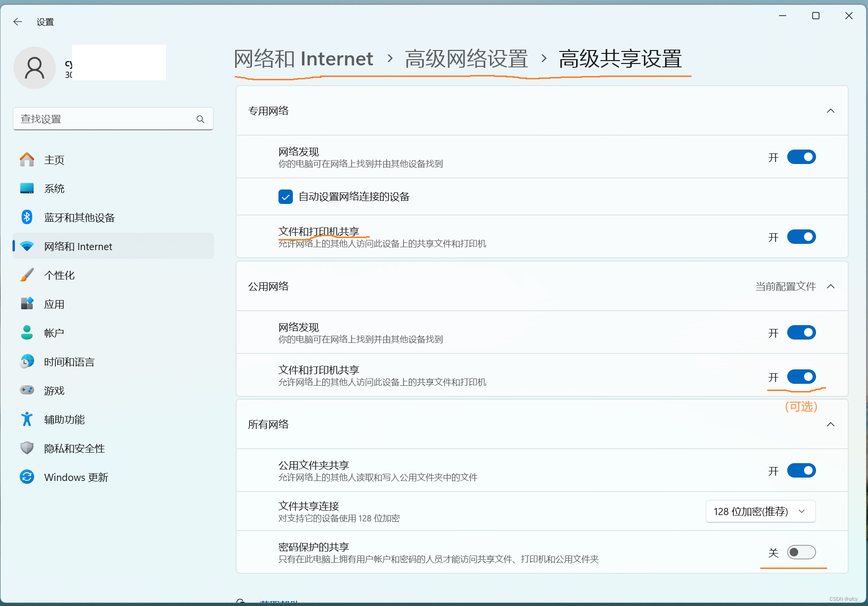The image size is (868, 606).
Task: Open 隐私和安全性 settings
Action: (113, 448)
